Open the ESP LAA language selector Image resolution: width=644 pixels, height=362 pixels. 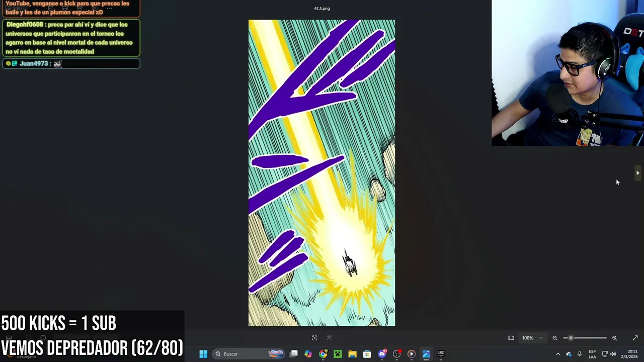(x=592, y=354)
